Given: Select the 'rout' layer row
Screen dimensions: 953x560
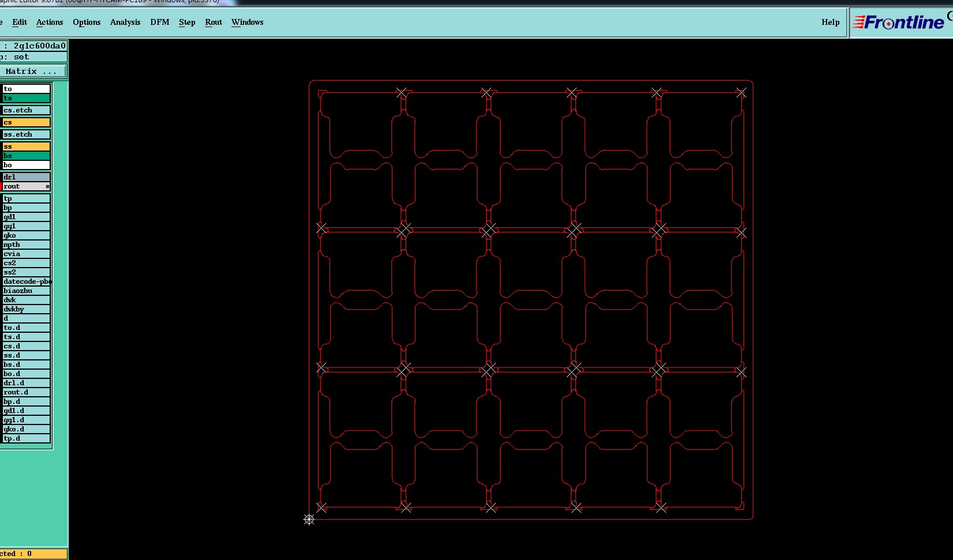Looking at the screenshot, I should pyautogui.click(x=26, y=186).
